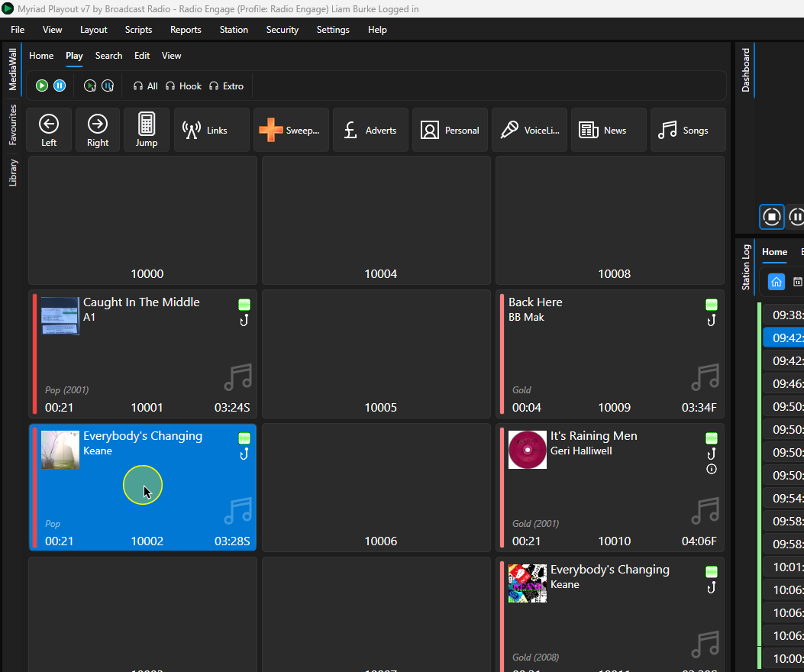Open the Jump calculator button
Image resolution: width=804 pixels, height=672 pixels.
[x=146, y=130]
